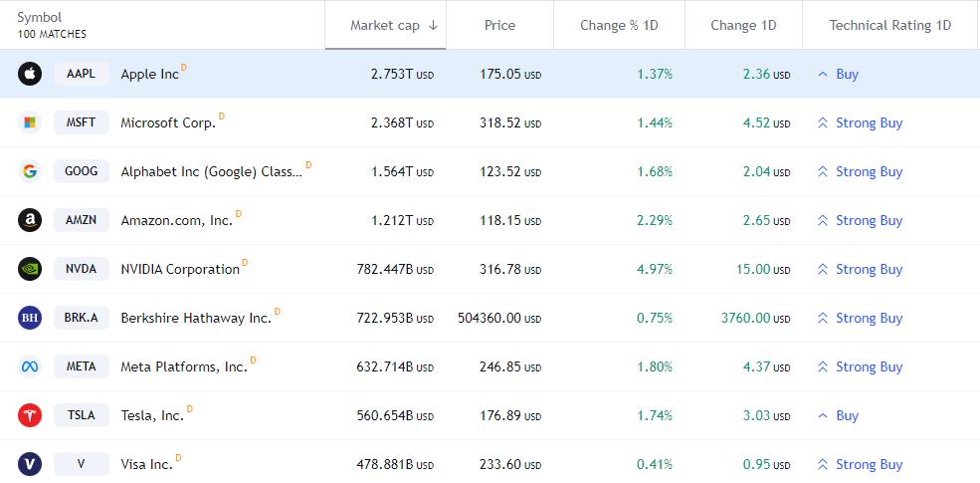Click Strong Buy rating for Alphabet
The image size is (980, 483).
pyautogui.click(x=870, y=172)
